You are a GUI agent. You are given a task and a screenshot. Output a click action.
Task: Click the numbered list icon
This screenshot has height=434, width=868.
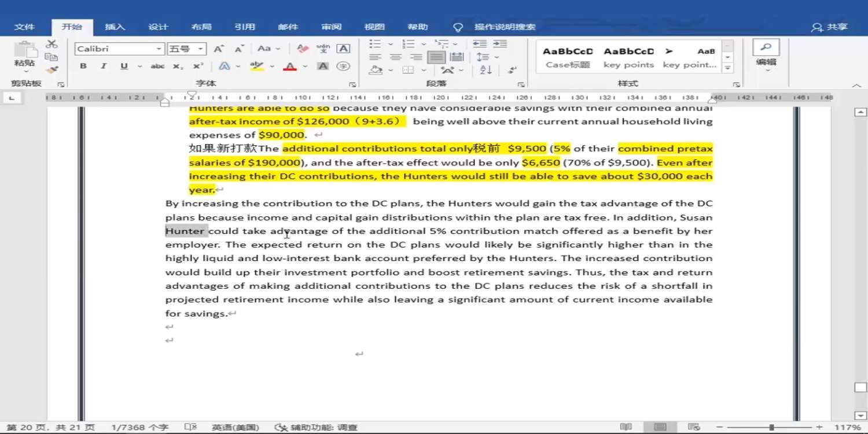point(409,44)
